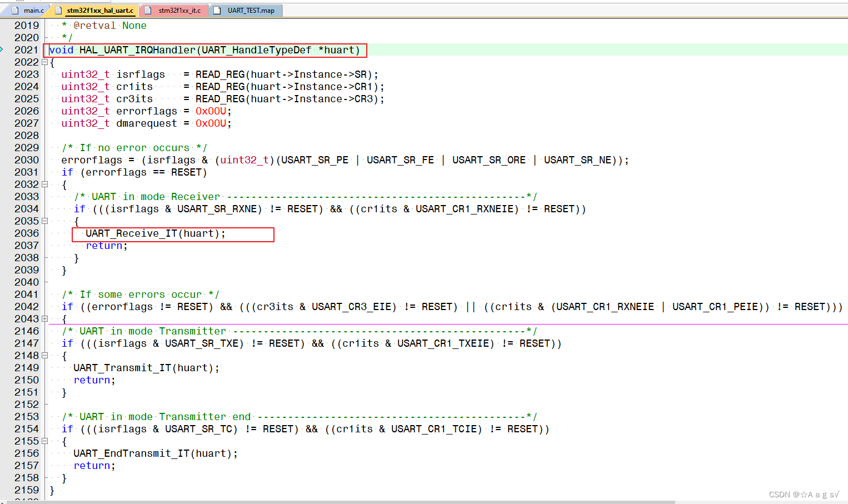Click the '@retval None' comment
The height and width of the screenshot is (504, 848).
tap(110, 26)
